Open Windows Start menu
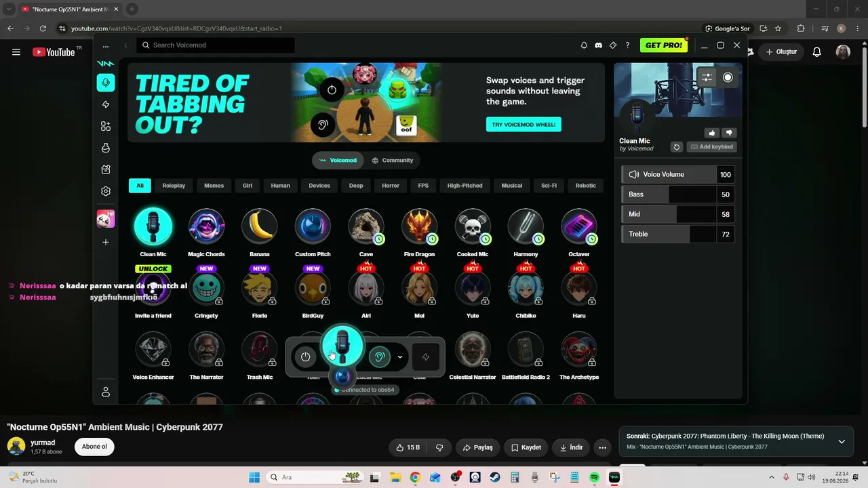 (x=254, y=477)
